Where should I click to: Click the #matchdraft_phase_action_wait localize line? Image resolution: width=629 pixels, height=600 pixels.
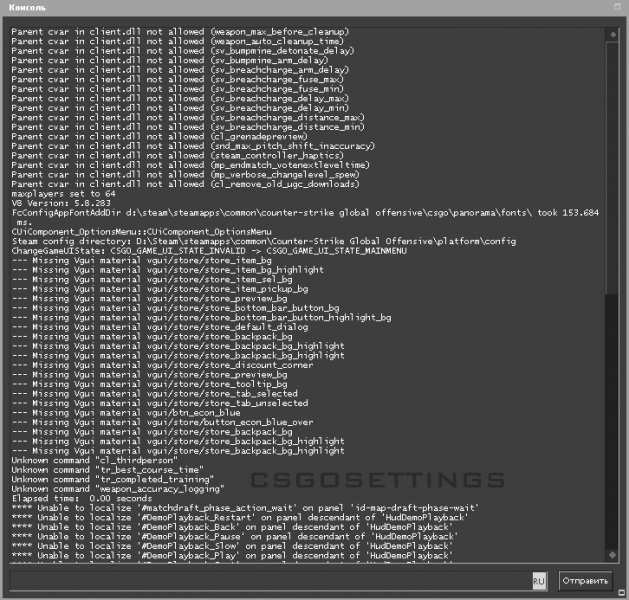(x=246, y=508)
